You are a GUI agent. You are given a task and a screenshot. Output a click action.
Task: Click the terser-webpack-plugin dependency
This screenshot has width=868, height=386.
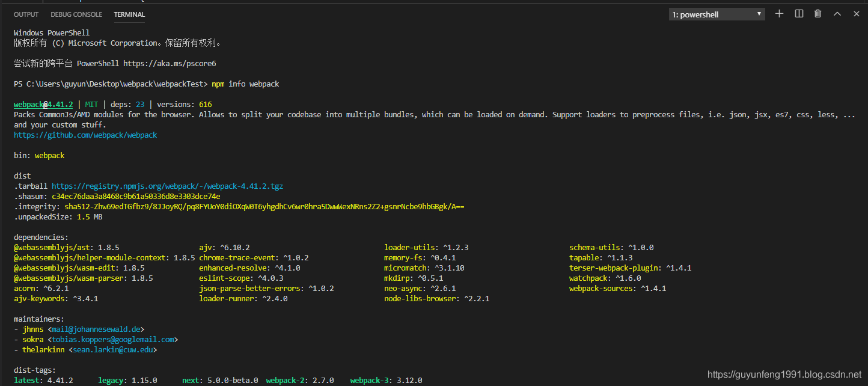[631, 268]
